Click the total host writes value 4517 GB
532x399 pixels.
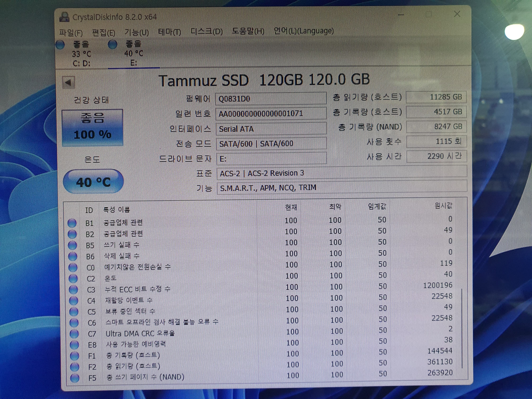pyautogui.click(x=436, y=112)
